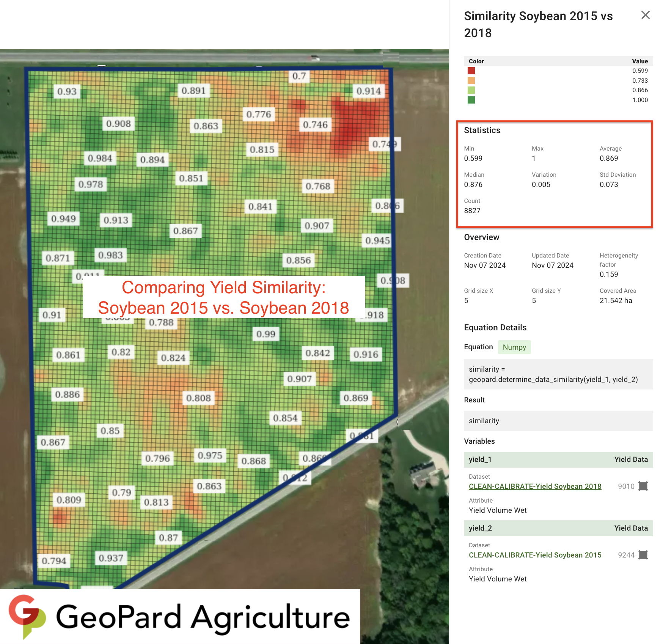Click the 0.99 value label on map
The image size is (663, 644).
266,334
